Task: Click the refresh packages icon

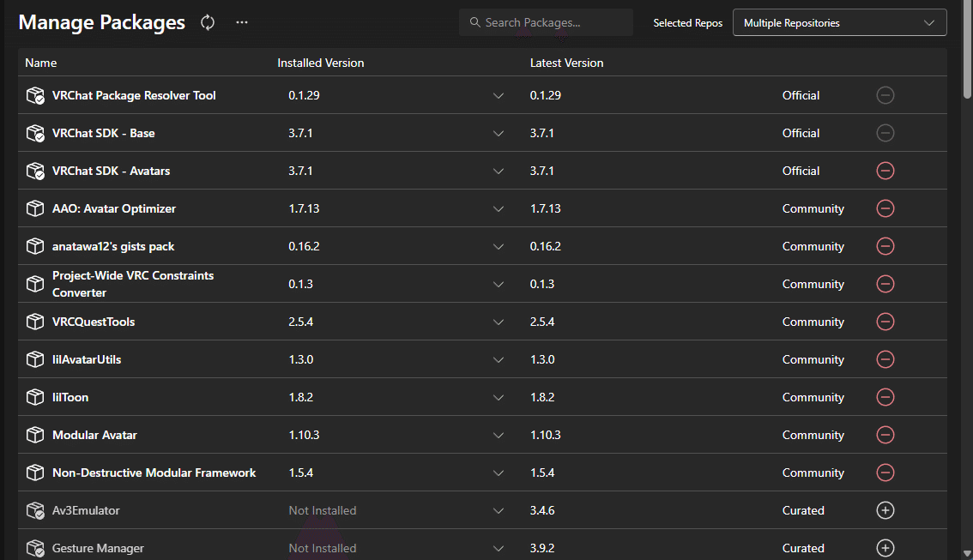Action: (x=208, y=22)
